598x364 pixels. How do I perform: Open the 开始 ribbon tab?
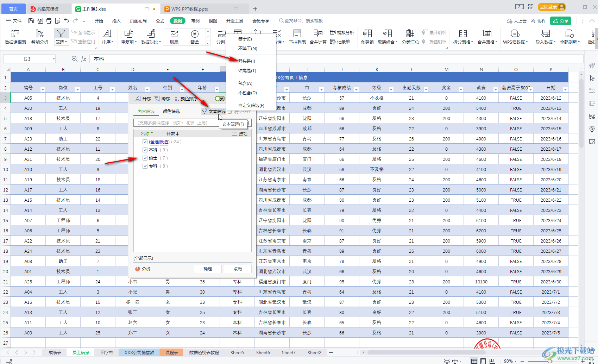click(x=99, y=21)
